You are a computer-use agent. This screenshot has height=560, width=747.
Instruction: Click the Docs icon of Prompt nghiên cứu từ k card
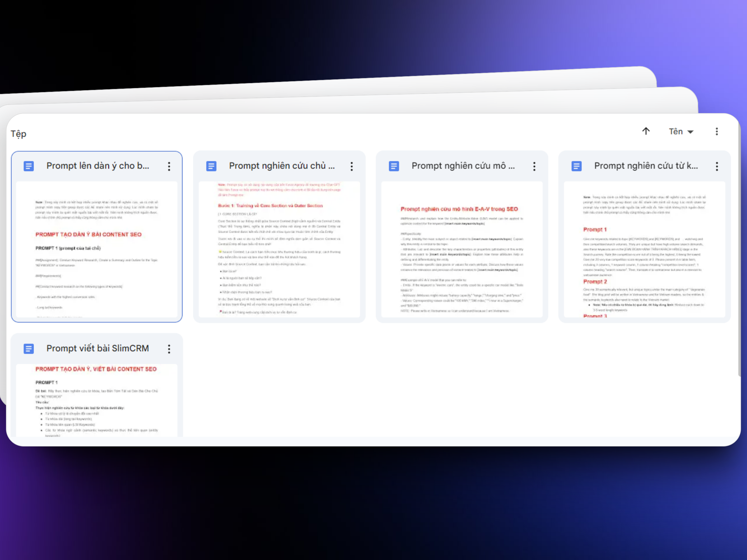coord(576,166)
